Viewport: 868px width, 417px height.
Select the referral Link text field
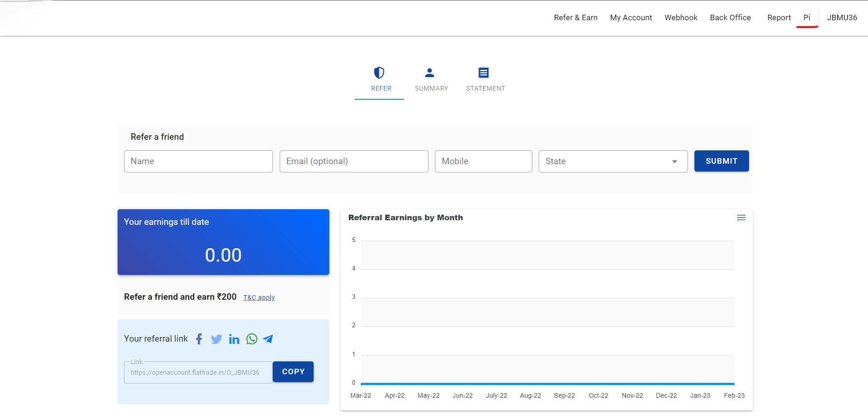tap(198, 372)
